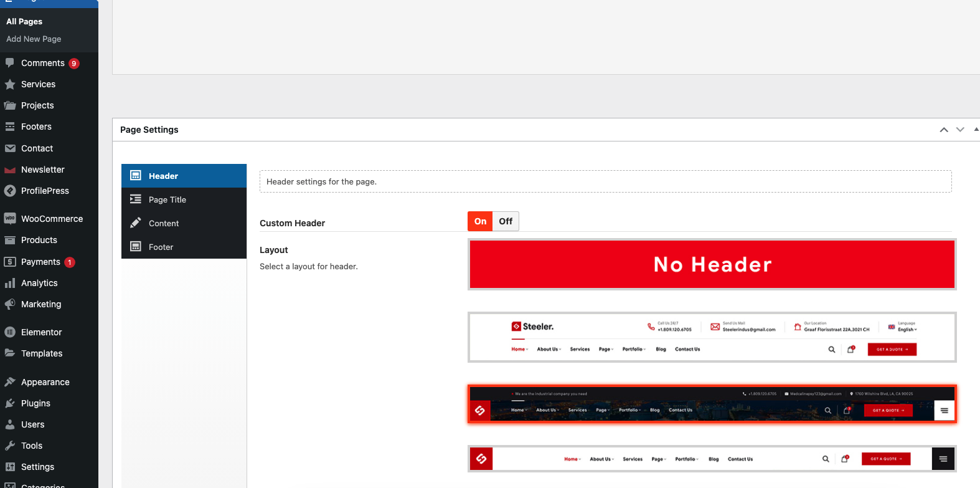
Task: Select the Steeler white header layout
Action: [712, 337]
